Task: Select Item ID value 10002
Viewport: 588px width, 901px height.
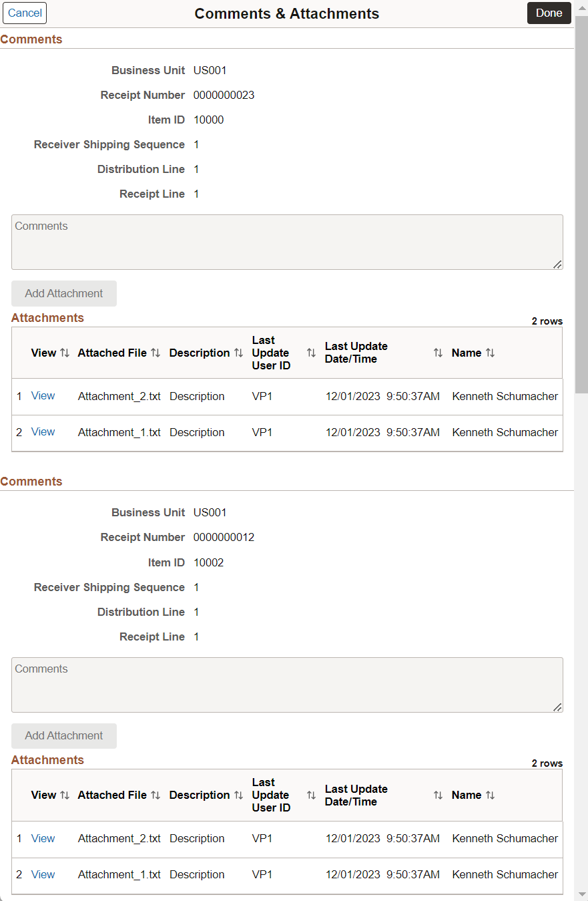Action: pos(208,562)
